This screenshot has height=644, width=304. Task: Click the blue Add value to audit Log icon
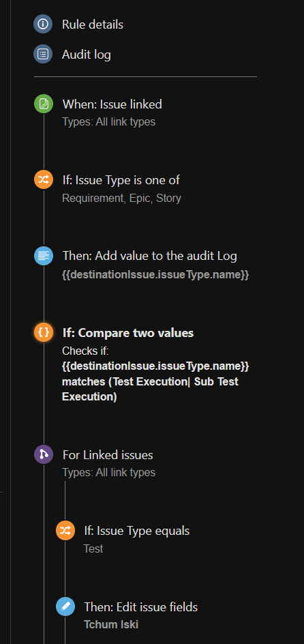[44, 256]
